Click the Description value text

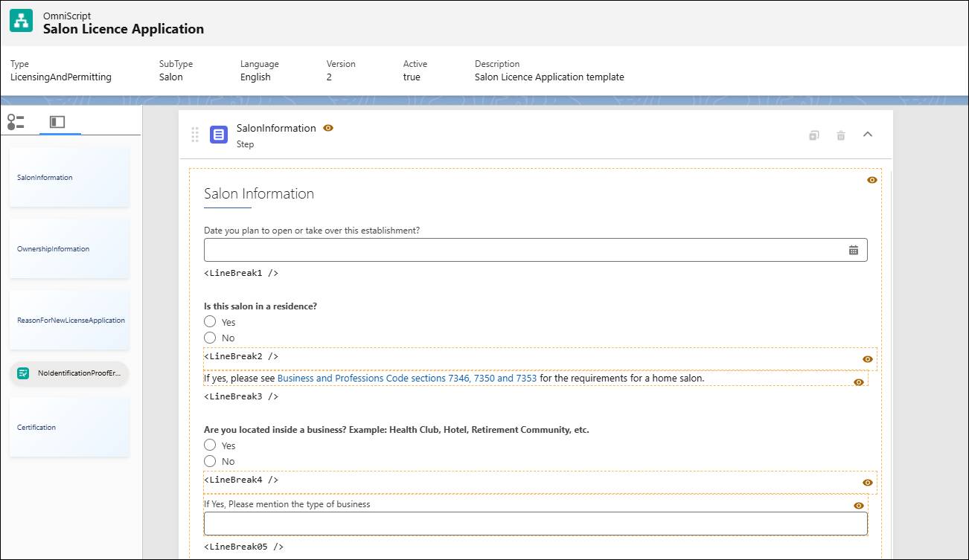[x=549, y=77]
